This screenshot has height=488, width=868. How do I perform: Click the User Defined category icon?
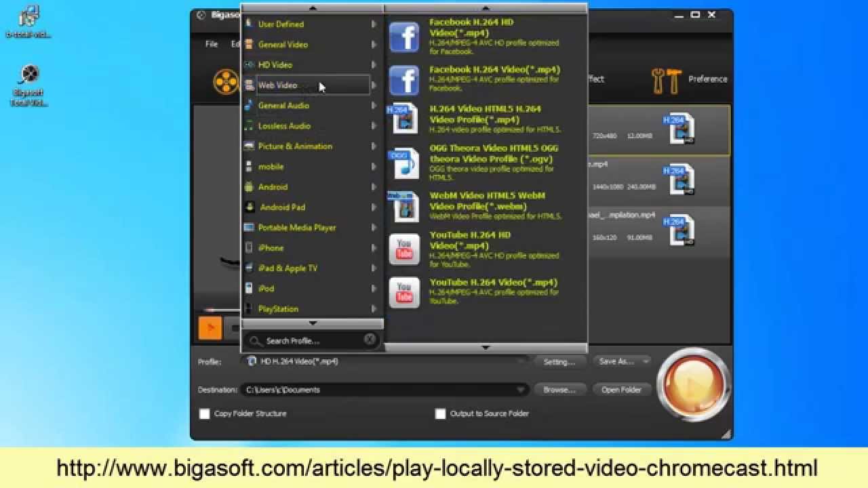click(x=249, y=24)
